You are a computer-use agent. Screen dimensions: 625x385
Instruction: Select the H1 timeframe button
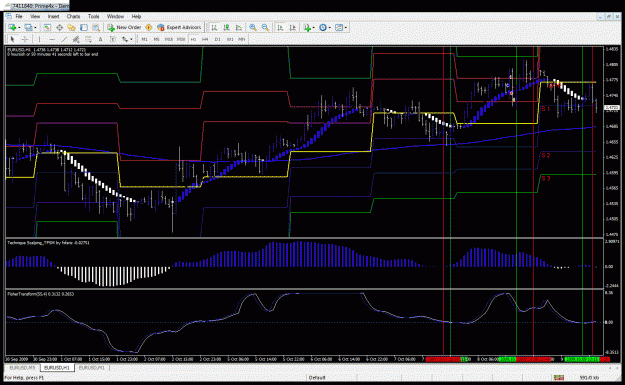[193, 39]
